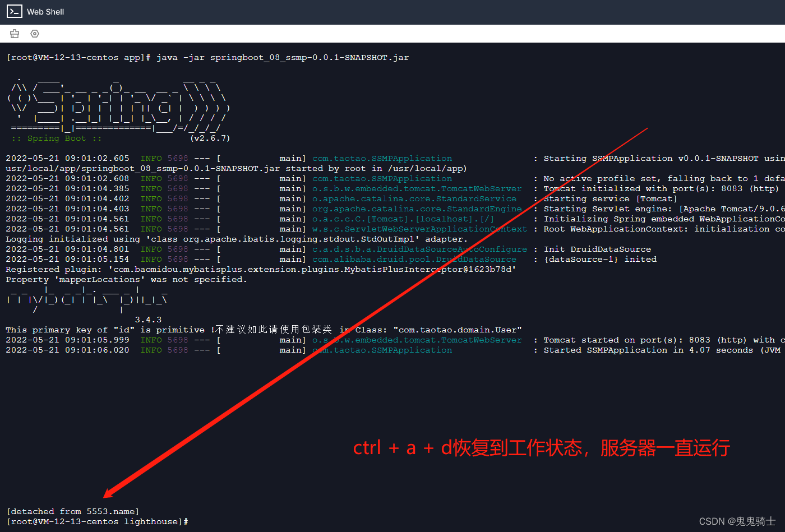Screen dimensions: 785x532
Task: Click "Tomcat initialized with port(s): 8083" message
Action: pyautogui.click(x=661, y=188)
